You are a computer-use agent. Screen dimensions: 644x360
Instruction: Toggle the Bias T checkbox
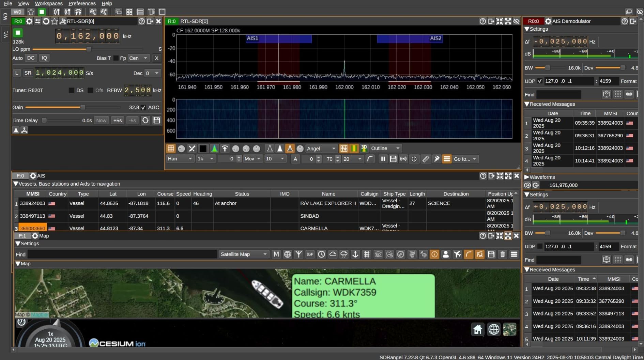[x=116, y=58]
